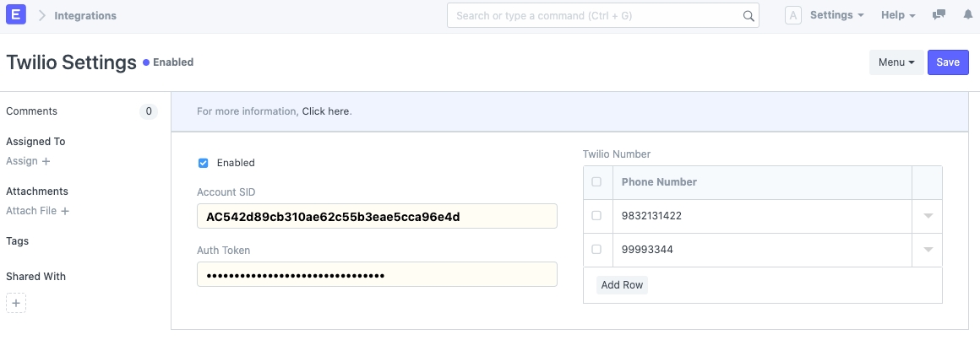Click the ERPNext home logo icon
Viewport: 980px width, 340px height.
click(x=16, y=15)
